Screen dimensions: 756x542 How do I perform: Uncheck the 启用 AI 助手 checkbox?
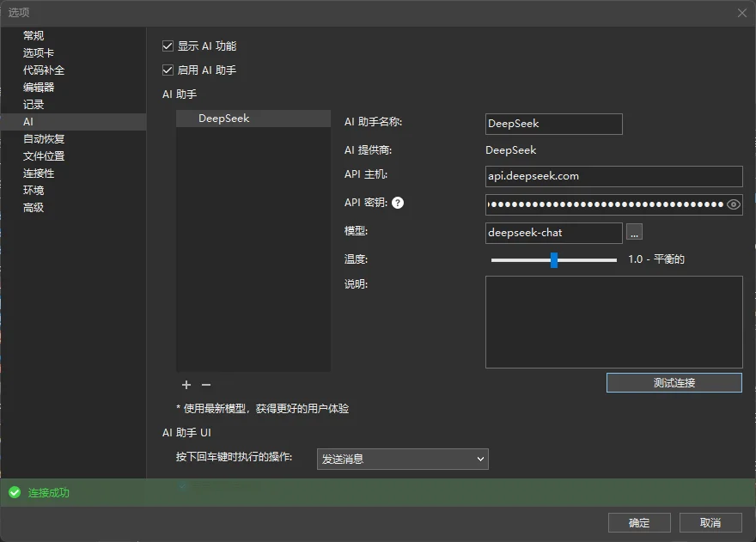tap(168, 70)
